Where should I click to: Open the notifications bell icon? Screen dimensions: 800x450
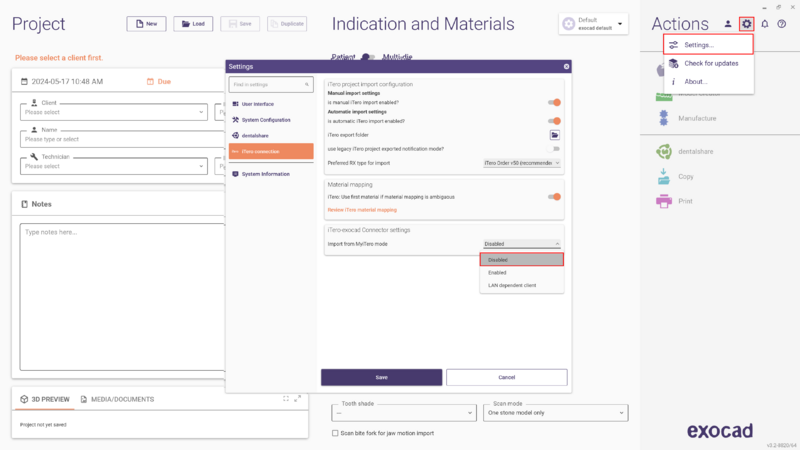click(x=765, y=24)
